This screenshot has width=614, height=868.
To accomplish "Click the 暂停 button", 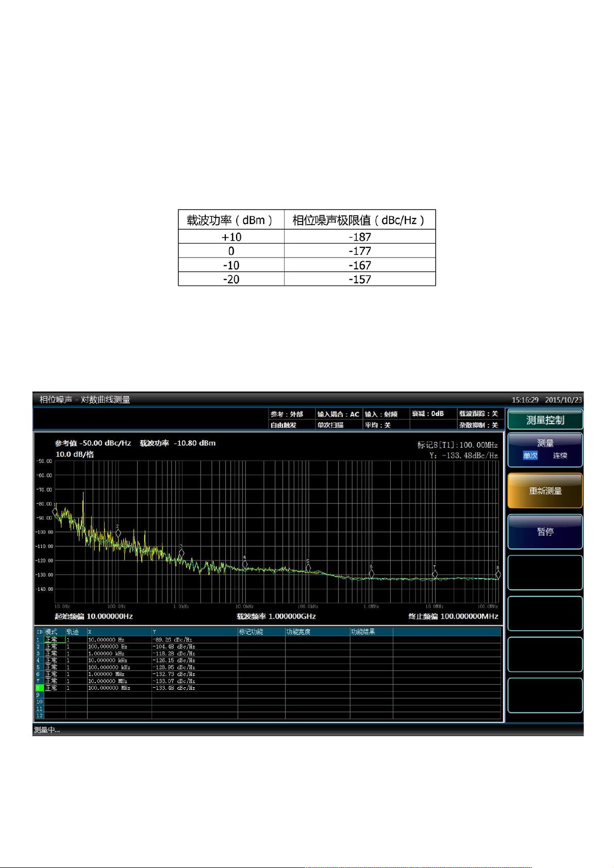I will 545,532.
